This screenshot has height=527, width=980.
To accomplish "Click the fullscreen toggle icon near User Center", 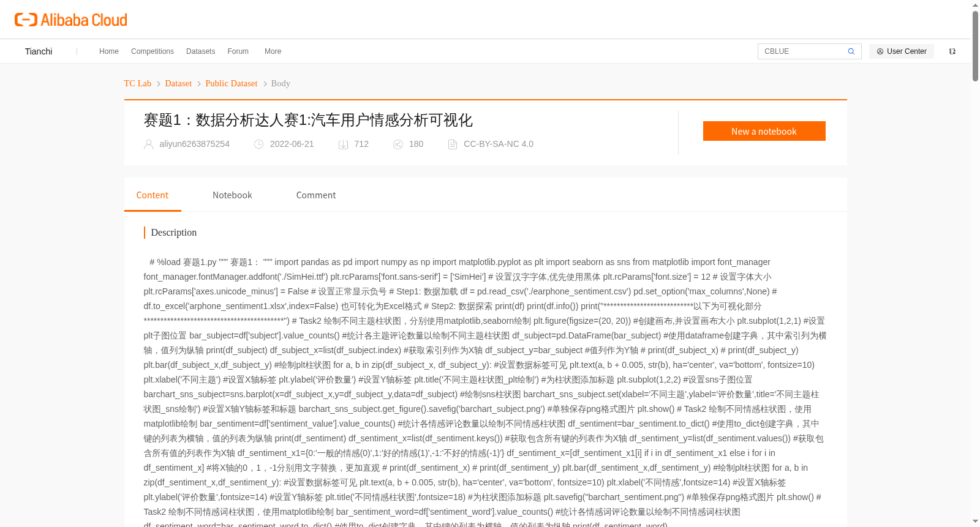I will (x=952, y=51).
